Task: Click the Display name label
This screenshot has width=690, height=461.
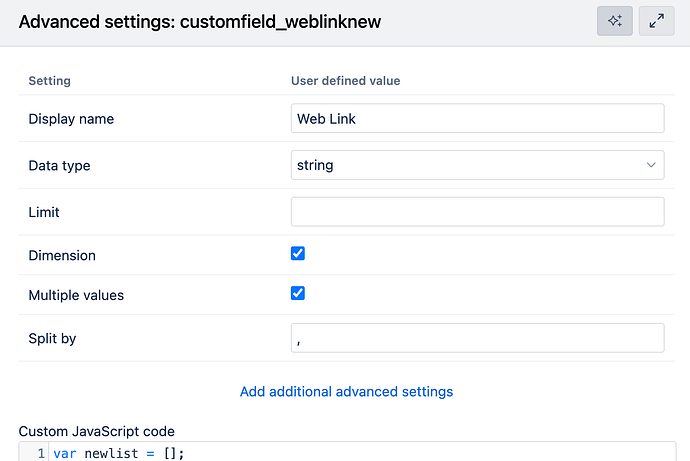Action: (71, 119)
